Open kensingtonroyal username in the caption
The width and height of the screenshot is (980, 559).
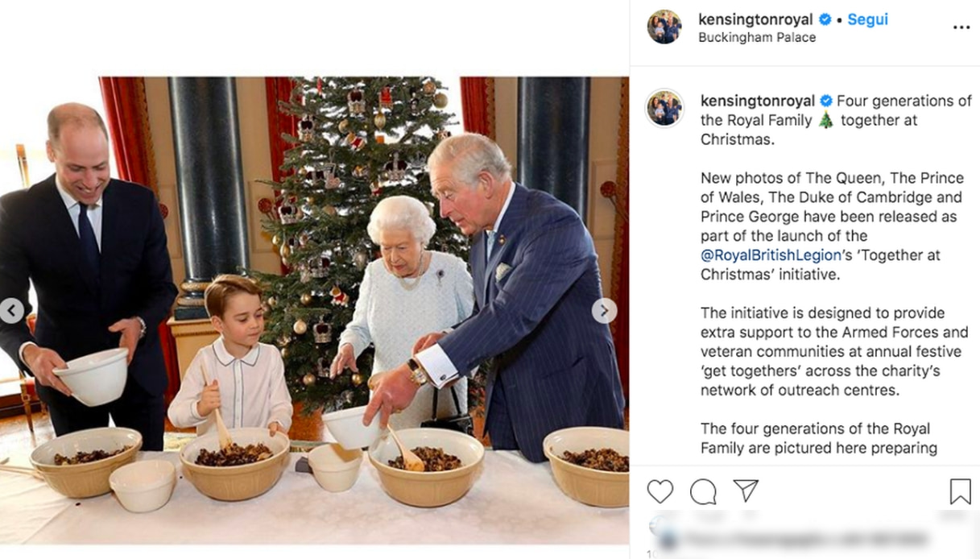click(x=758, y=101)
